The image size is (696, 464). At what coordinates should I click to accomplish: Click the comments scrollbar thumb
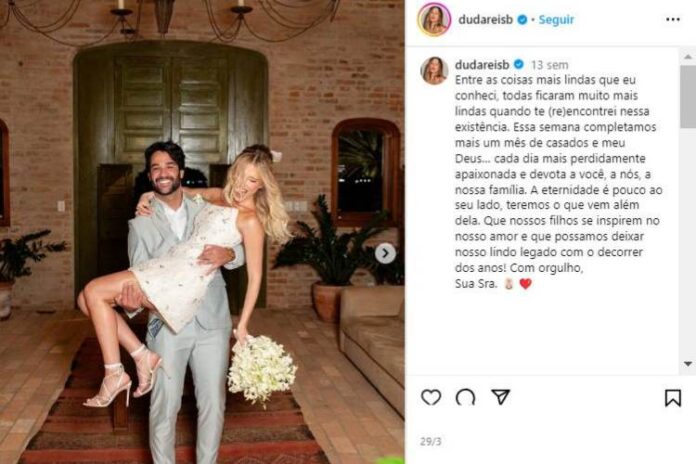[x=688, y=97]
